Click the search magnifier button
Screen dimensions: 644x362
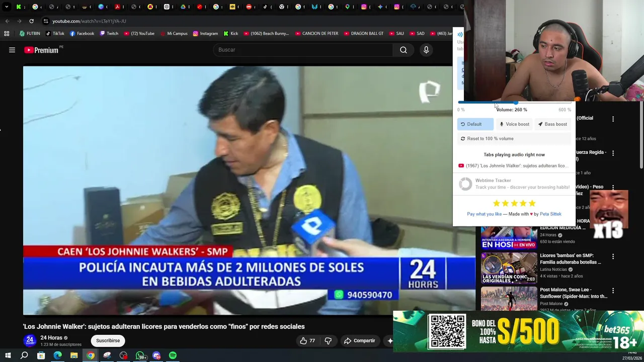point(404,50)
